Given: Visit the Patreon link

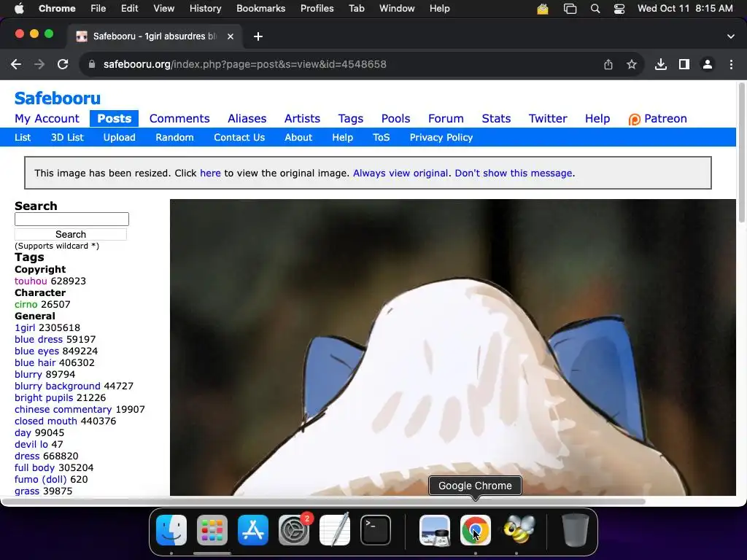Looking at the screenshot, I should point(657,119).
